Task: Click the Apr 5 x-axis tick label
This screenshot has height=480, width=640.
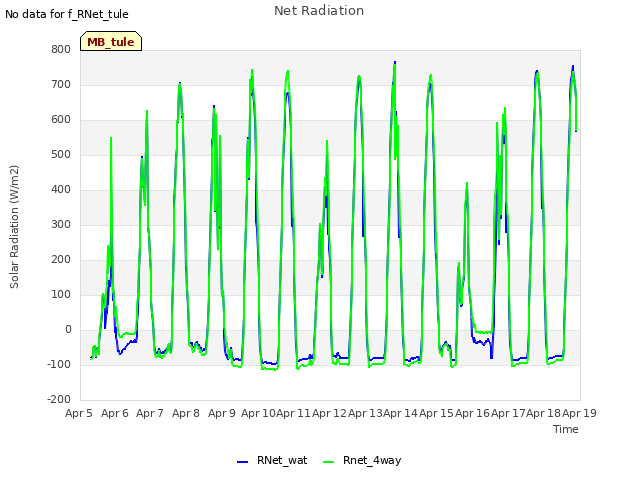Action: tap(79, 413)
